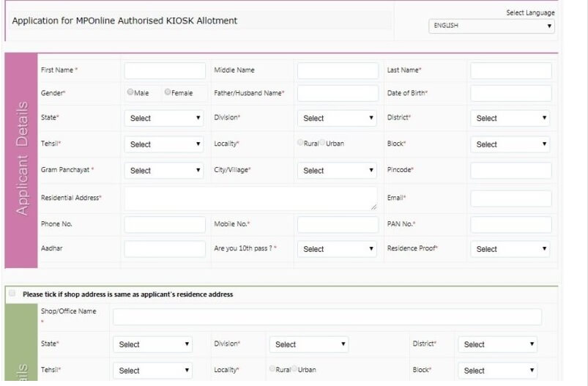The image size is (588, 386).
Task: Expand the Residence Proof dropdown
Action: tap(510, 249)
